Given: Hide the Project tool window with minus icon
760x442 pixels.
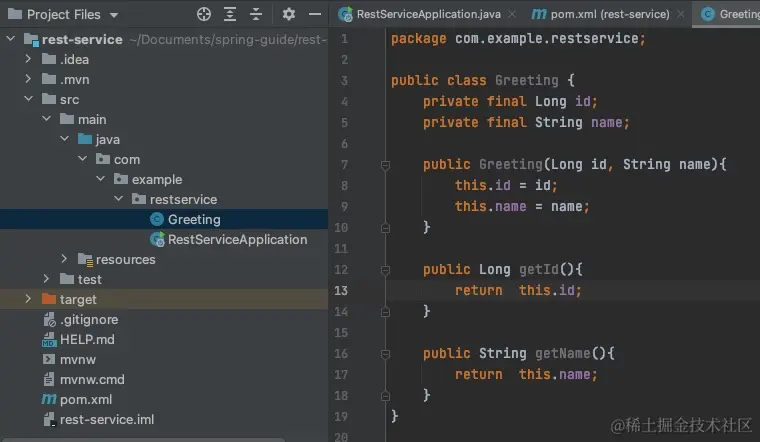Looking at the screenshot, I should (315, 14).
